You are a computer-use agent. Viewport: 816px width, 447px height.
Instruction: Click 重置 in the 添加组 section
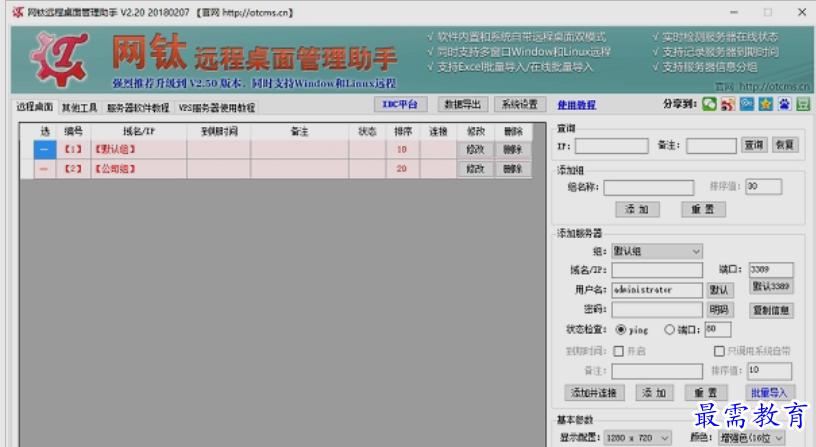click(703, 209)
